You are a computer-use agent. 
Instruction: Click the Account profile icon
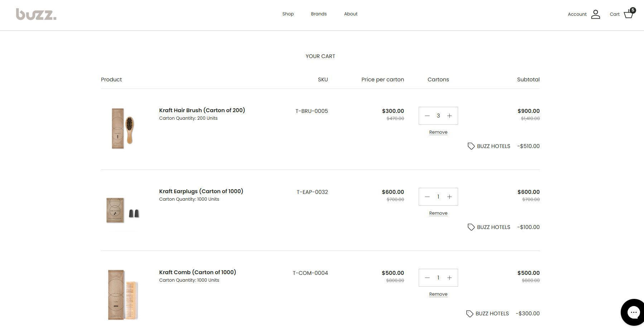point(595,14)
